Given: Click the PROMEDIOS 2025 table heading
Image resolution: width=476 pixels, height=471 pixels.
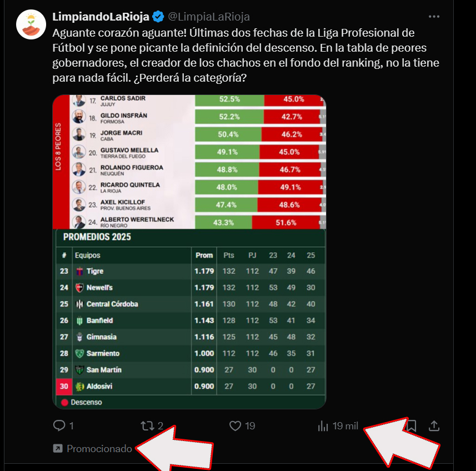Looking at the screenshot, I should 97,237.
